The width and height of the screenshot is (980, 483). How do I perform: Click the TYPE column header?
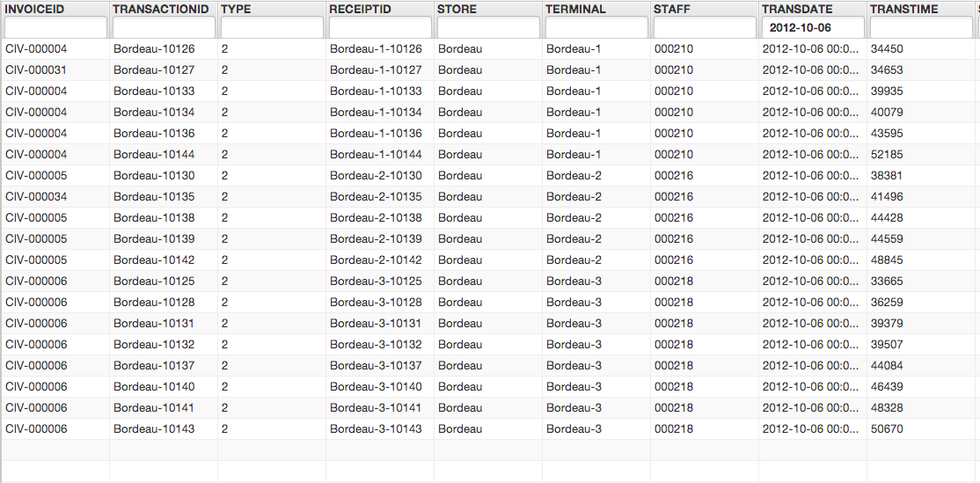click(235, 9)
